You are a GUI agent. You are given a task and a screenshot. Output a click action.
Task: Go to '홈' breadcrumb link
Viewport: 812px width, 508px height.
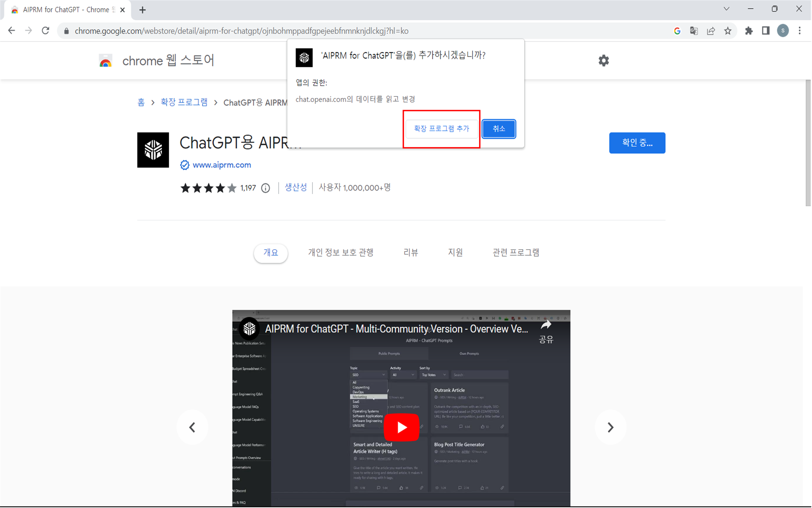[141, 102]
